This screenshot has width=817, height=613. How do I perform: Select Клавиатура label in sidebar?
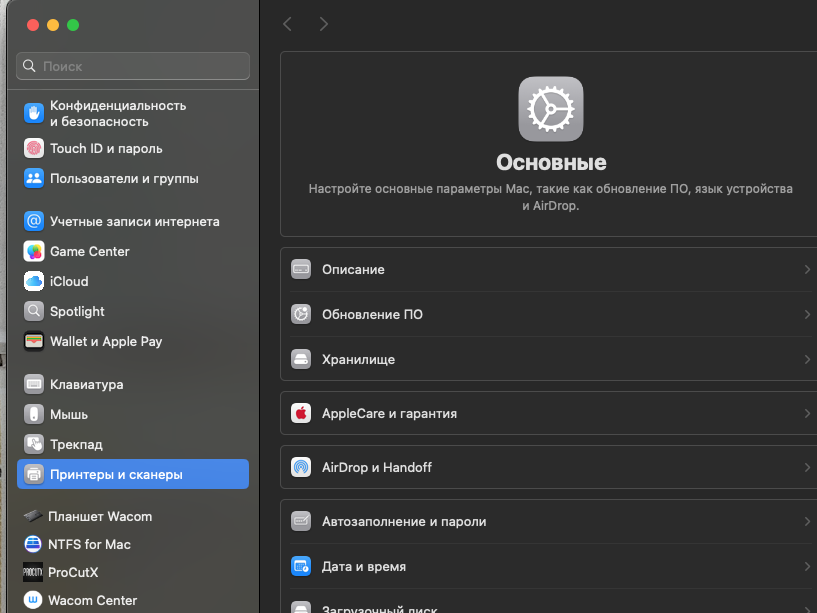[x=86, y=385]
